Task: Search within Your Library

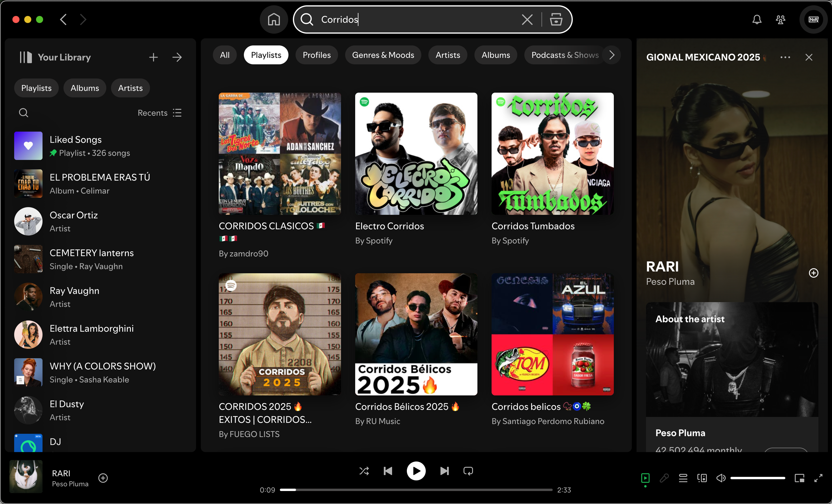Action: click(x=23, y=113)
